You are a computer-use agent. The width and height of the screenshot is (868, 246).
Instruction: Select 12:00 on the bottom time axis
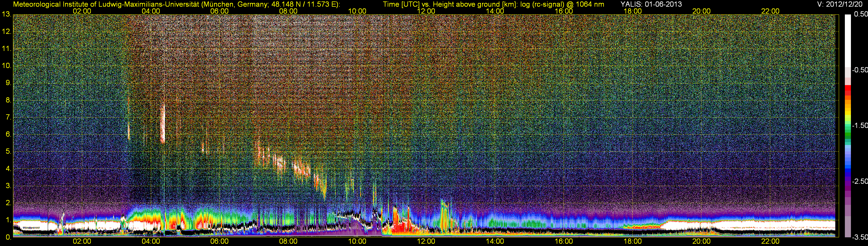426,242
